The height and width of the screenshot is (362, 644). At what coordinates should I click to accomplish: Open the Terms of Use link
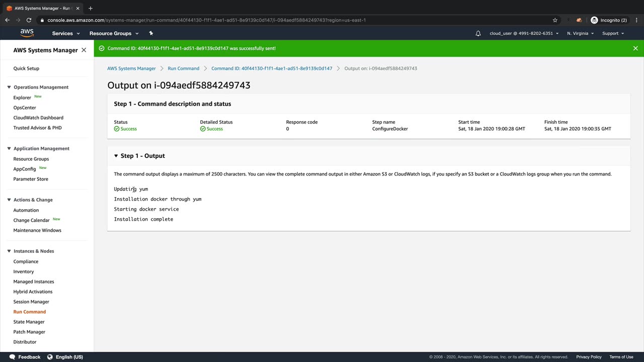tap(621, 357)
